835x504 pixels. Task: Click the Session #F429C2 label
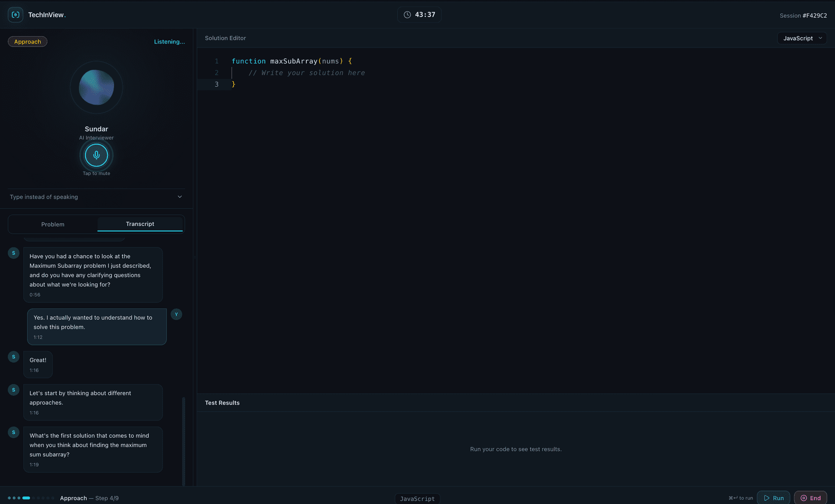(803, 15)
